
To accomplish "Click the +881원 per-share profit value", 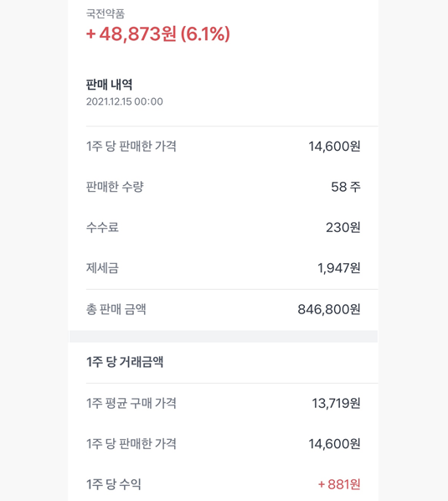I will [339, 484].
